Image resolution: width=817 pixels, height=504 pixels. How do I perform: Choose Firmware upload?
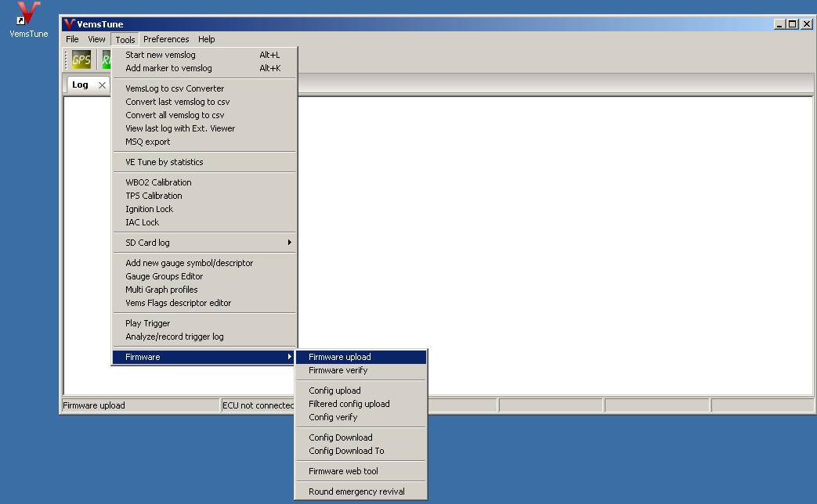tap(360, 357)
